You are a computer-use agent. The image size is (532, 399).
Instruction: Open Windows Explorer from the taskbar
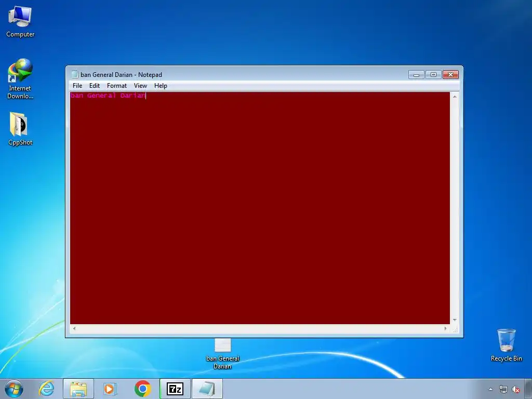[x=78, y=389]
